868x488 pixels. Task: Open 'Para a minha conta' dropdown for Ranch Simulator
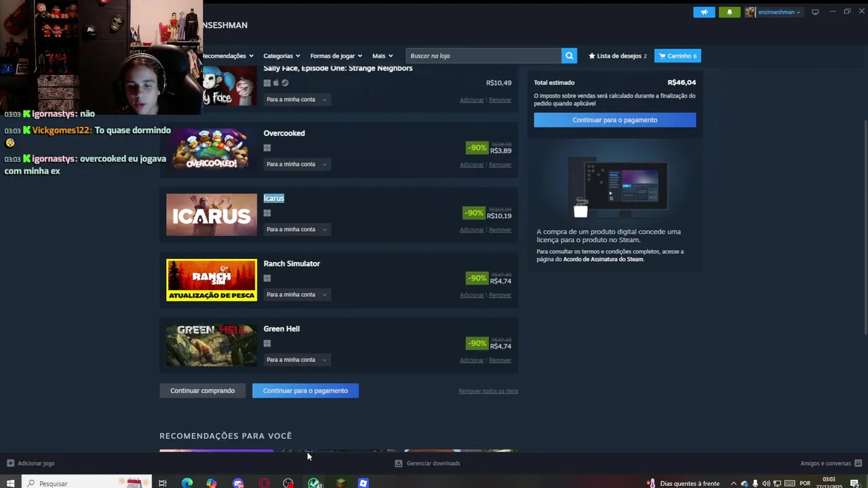tap(296, 294)
